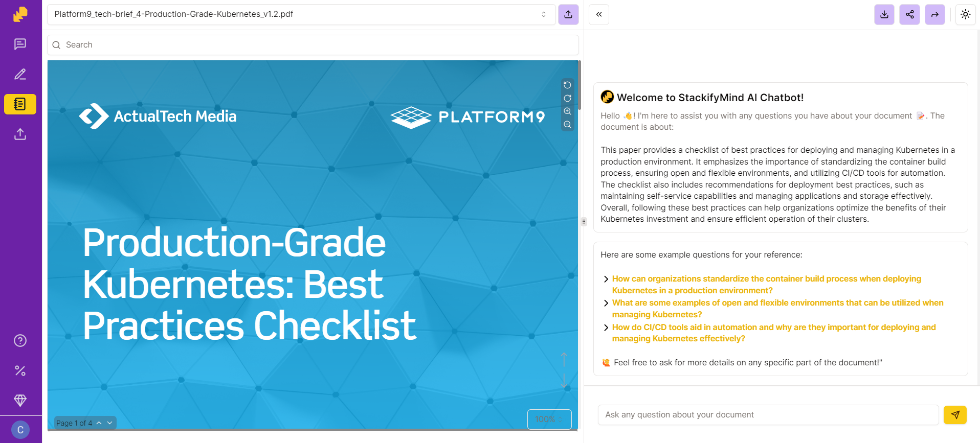Ask how to standardize container build process
The image size is (980, 443).
pyautogui.click(x=766, y=285)
